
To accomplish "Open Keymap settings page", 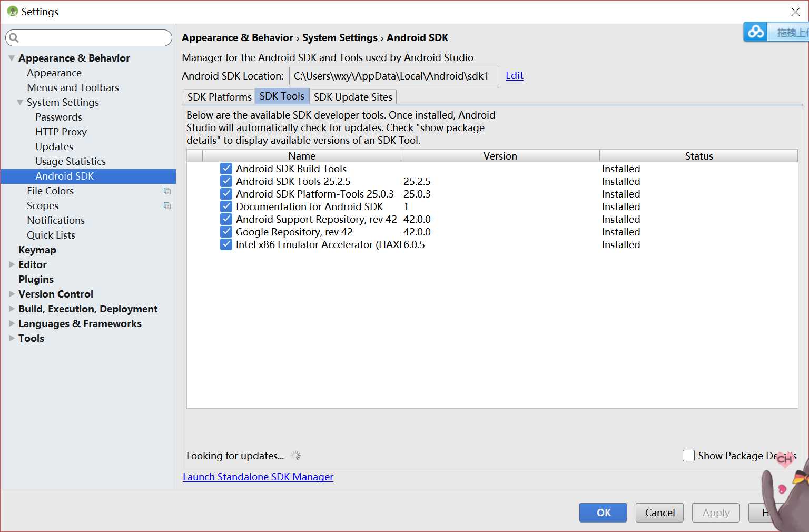I will pyautogui.click(x=37, y=250).
